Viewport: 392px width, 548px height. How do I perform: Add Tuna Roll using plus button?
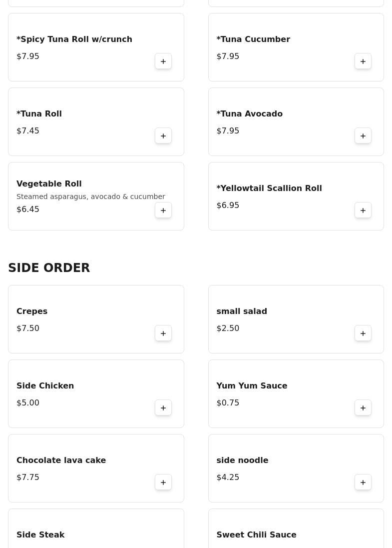pyautogui.click(x=163, y=136)
